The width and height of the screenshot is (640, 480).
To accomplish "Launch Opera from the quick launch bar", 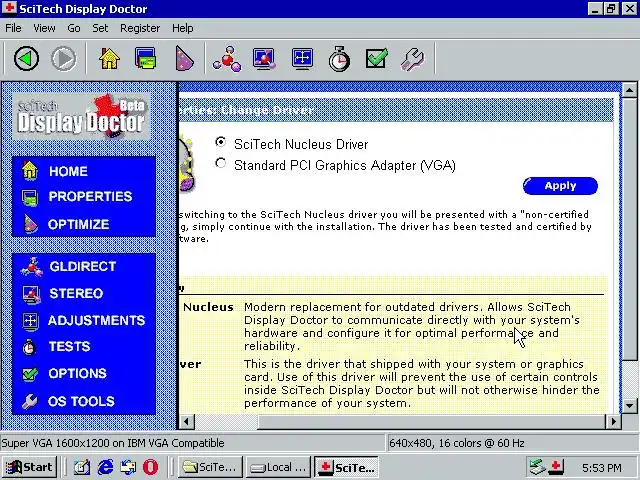I will click(x=150, y=467).
